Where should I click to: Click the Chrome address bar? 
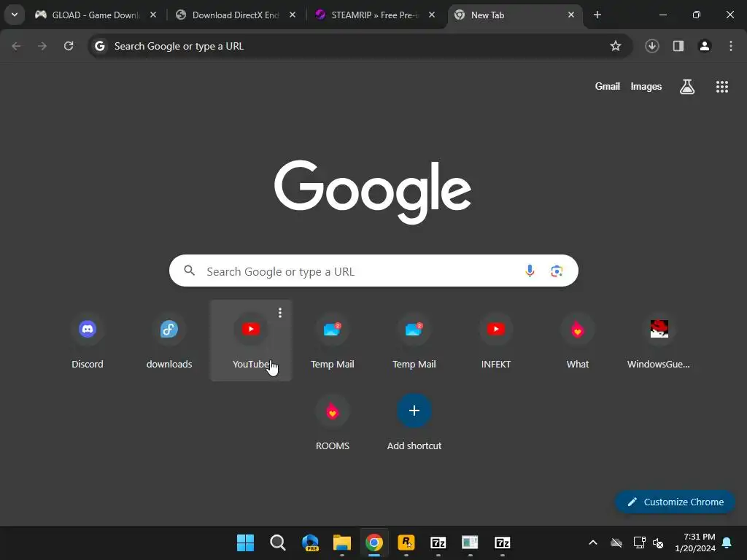[x=360, y=46]
